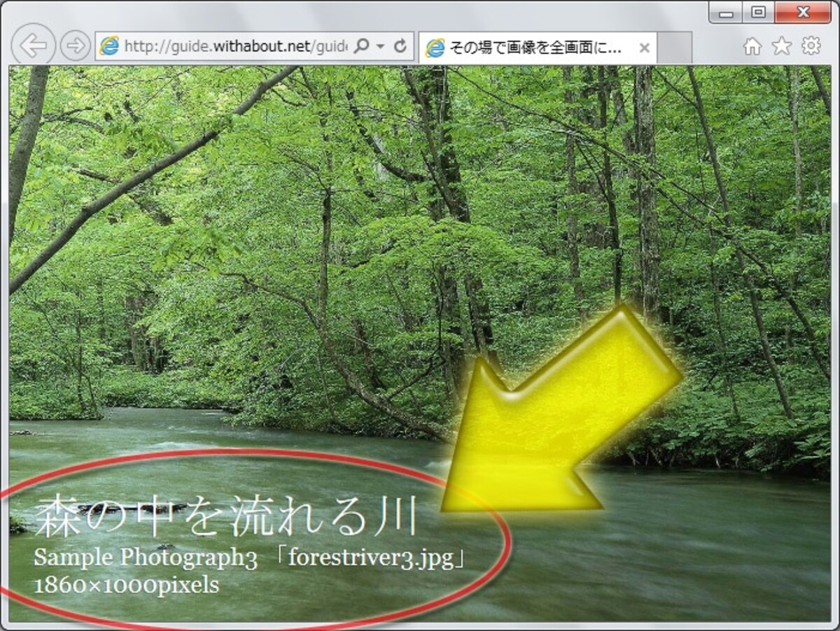The height and width of the screenshot is (631, 840).
Task: Open the Home page icon
Action: pyautogui.click(x=752, y=47)
